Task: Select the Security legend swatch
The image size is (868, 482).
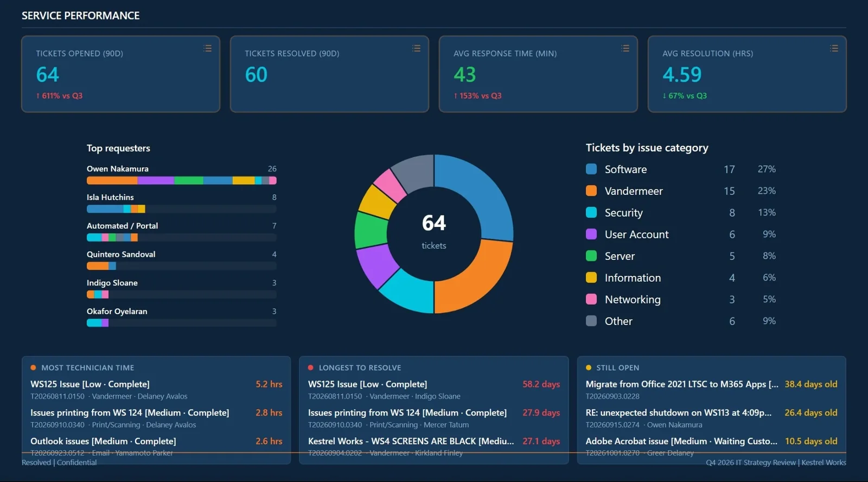Action: click(x=591, y=212)
